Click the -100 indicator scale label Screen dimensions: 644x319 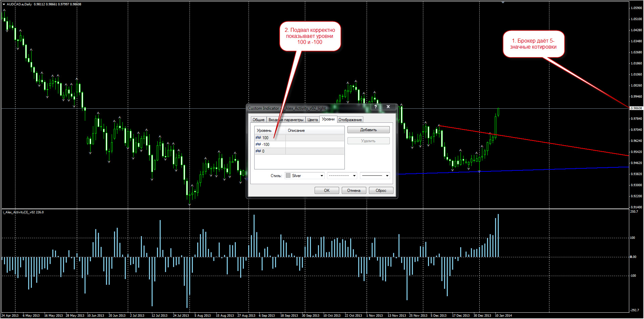[x=633, y=276]
